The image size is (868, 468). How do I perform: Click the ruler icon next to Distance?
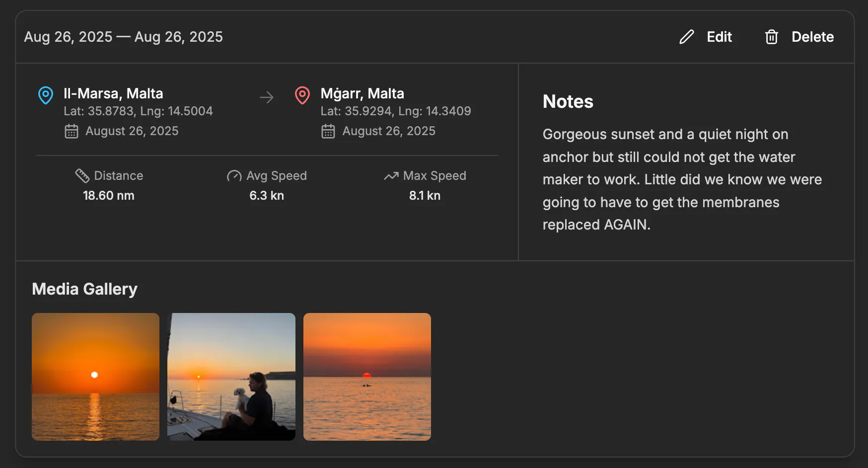point(82,175)
